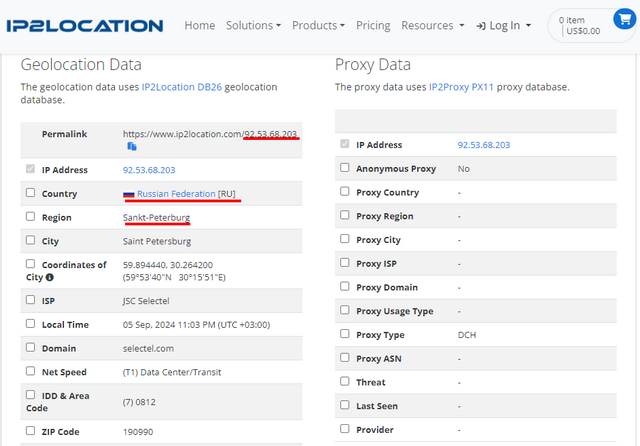Follow the IP2Proxy PX11 link
640x446 pixels.
[x=461, y=87]
